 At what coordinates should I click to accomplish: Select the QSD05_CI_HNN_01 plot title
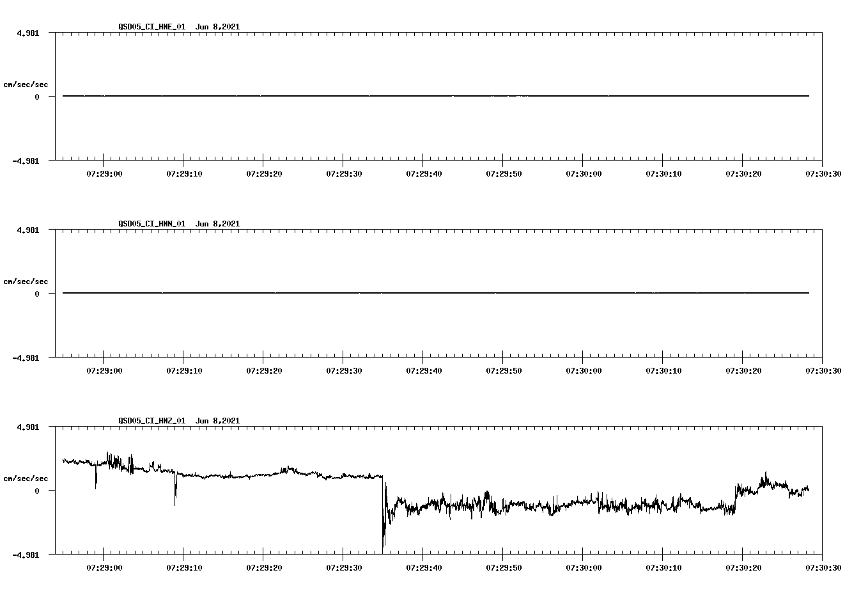coord(152,224)
